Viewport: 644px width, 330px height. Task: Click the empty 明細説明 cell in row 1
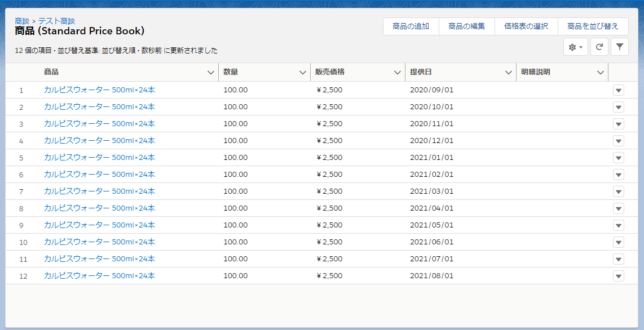coord(562,90)
